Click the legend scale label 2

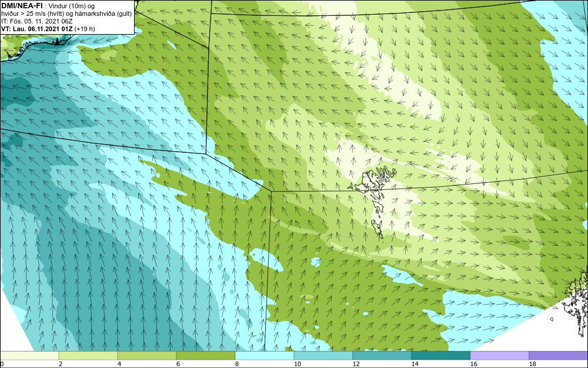pos(61,364)
